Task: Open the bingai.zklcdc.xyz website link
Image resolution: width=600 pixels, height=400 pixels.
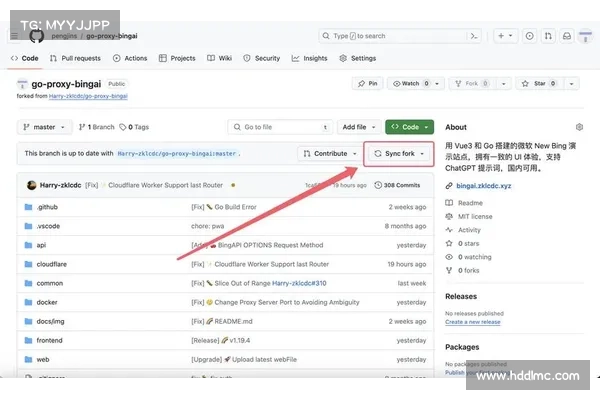Action: (484, 186)
